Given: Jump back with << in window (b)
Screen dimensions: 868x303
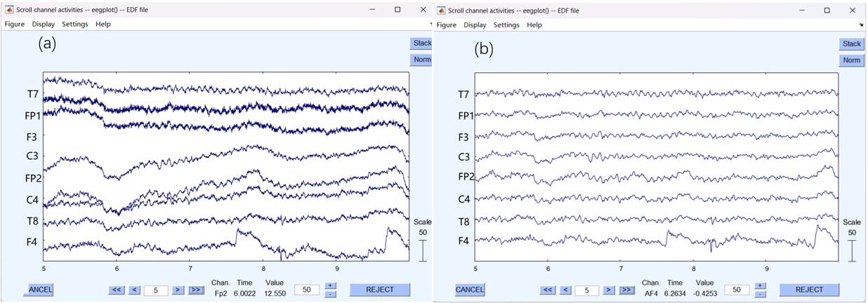Looking at the screenshot, I should click(548, 290).
